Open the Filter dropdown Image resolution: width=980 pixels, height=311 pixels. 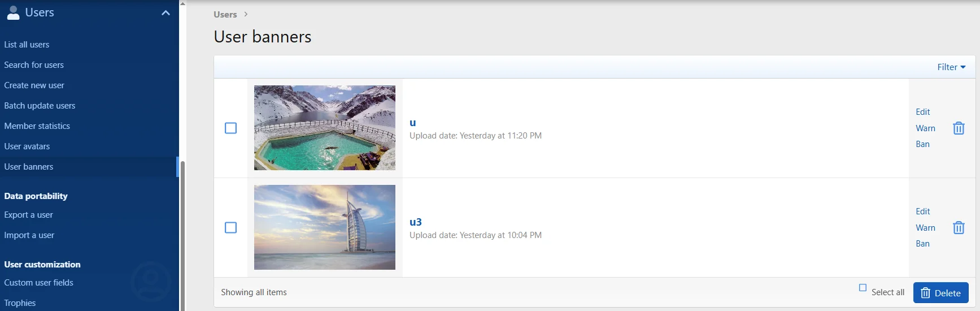951,67
